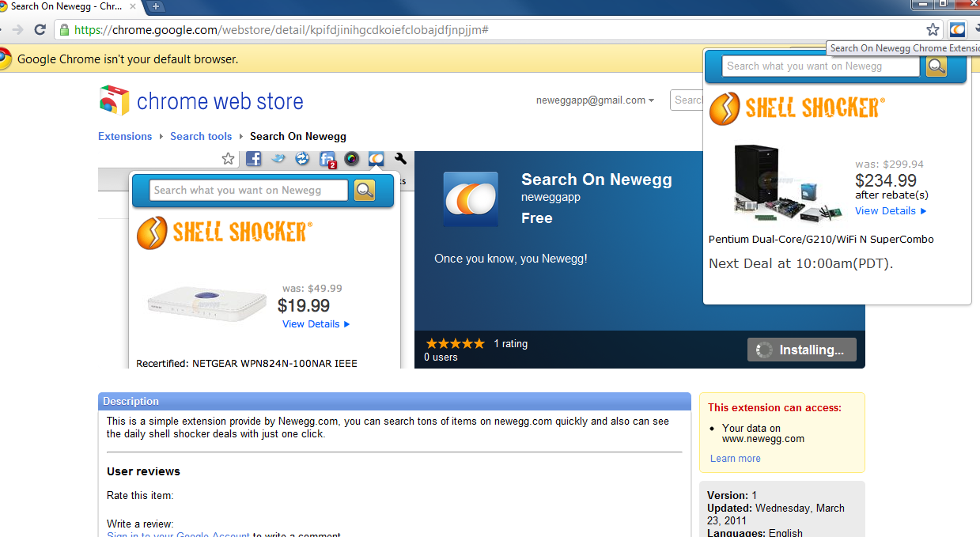The image size is (980, 537).
Task: Click the five-star rating on the listing
Action: [455, 343]
